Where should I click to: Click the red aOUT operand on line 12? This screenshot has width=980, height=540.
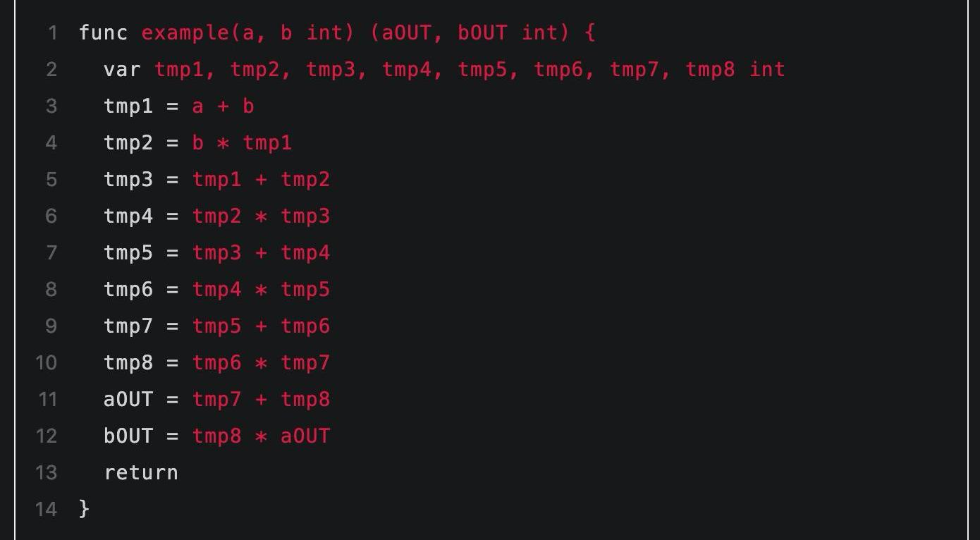(x=305, y=436)
